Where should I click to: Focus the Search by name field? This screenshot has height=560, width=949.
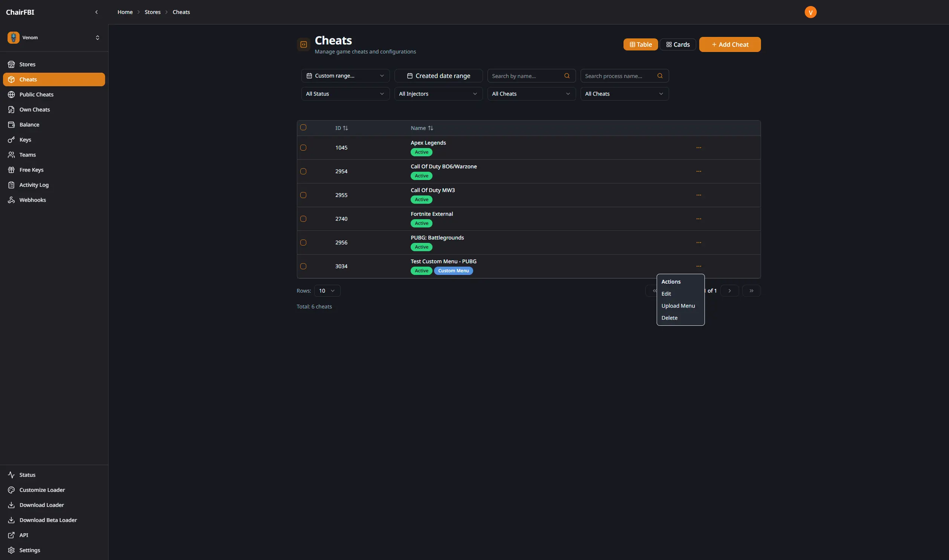527,76
